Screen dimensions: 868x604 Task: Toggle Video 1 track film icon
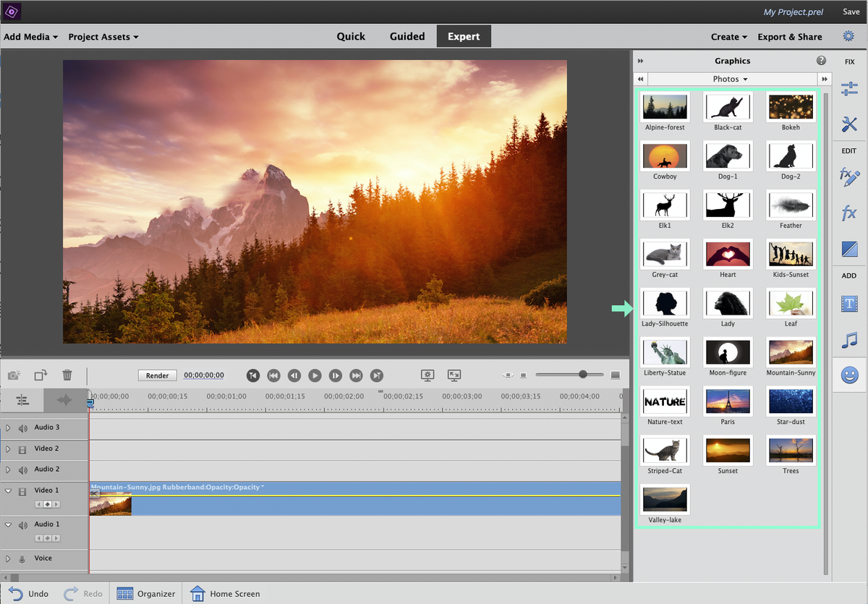[x=22, y=491]
